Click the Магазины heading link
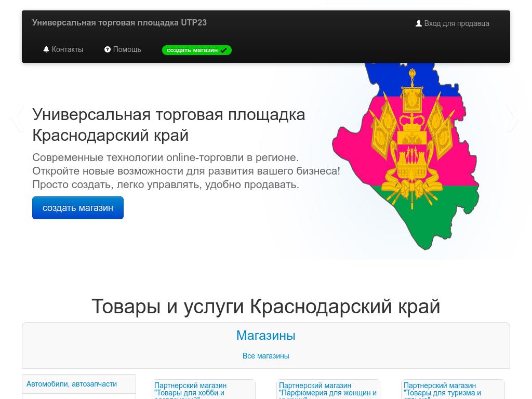Screen dimensions: 532x399 click(x=265, y=336)
